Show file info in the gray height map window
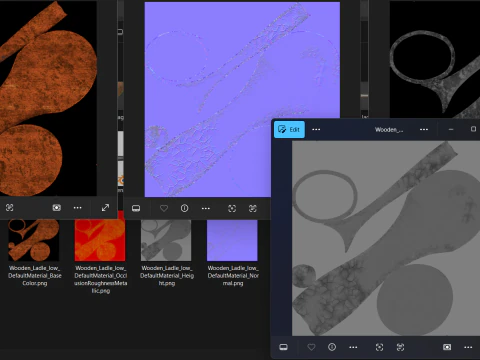Image resolution: width=480 pixels, height=360 pixels. pos(332,347)
